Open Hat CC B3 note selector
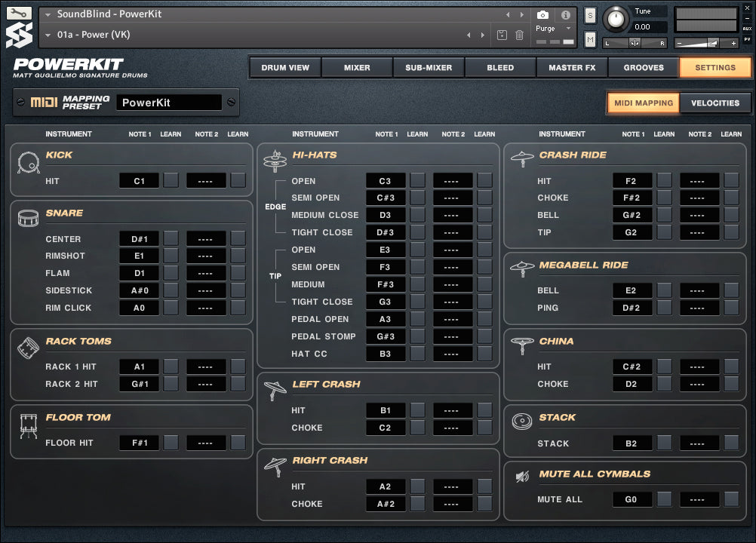This screenshot has height=543, width=756. [386, 354]
